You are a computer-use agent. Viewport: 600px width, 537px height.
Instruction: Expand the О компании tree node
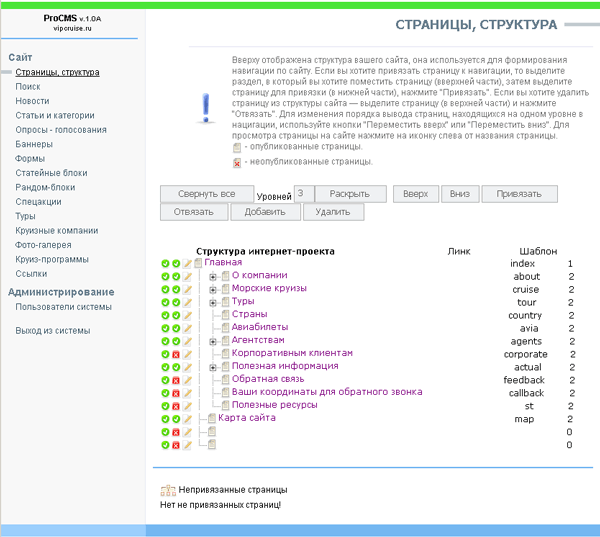point(213,277)
